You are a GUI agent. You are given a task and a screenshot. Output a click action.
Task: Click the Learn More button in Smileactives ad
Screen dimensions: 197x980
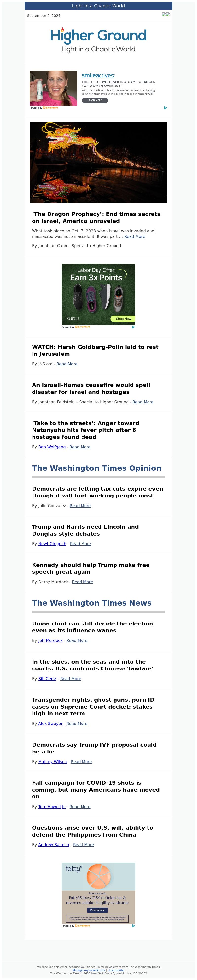[95, 100]
